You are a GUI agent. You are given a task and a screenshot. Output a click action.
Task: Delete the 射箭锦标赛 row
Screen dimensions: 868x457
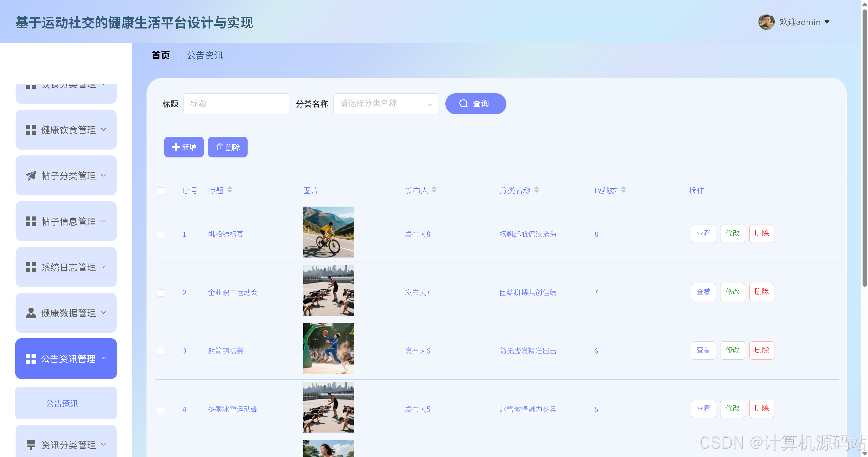761,350
